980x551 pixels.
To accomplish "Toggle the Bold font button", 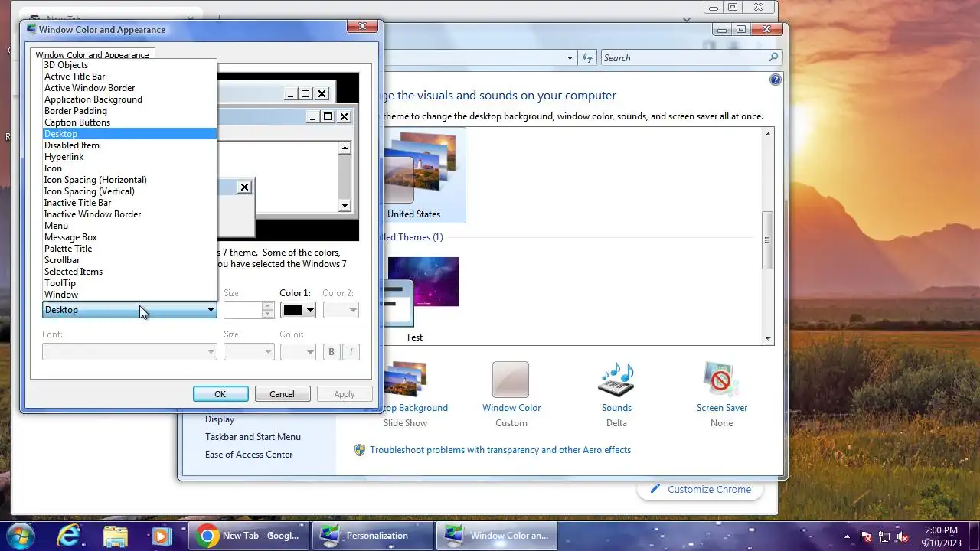I will click(332, 352).
